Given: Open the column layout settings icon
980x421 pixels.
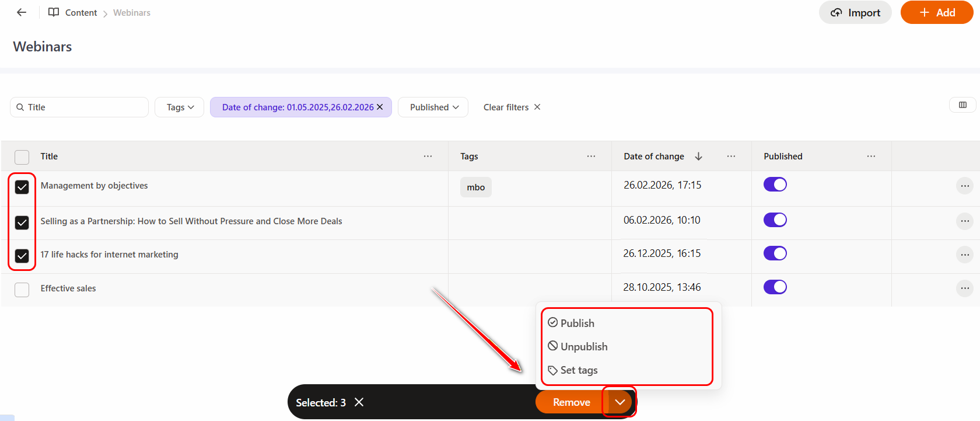Looking at the screenshot, I should 963,105.
